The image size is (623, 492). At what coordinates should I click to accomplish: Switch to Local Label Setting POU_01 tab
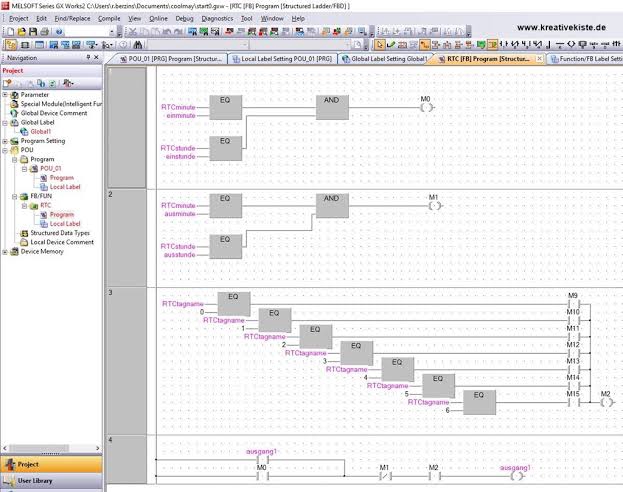tap(283, 59)
